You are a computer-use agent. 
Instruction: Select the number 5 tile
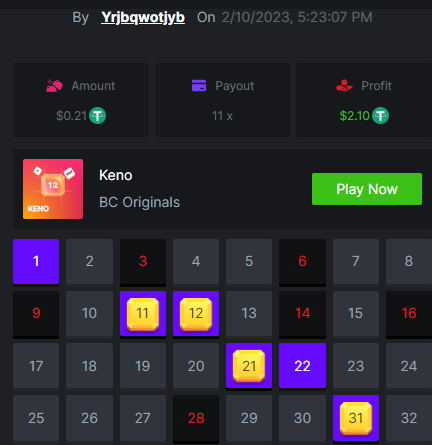[249, 261]
